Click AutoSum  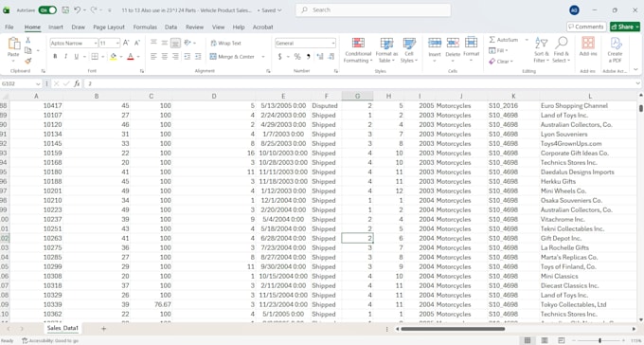click(504, 40)
